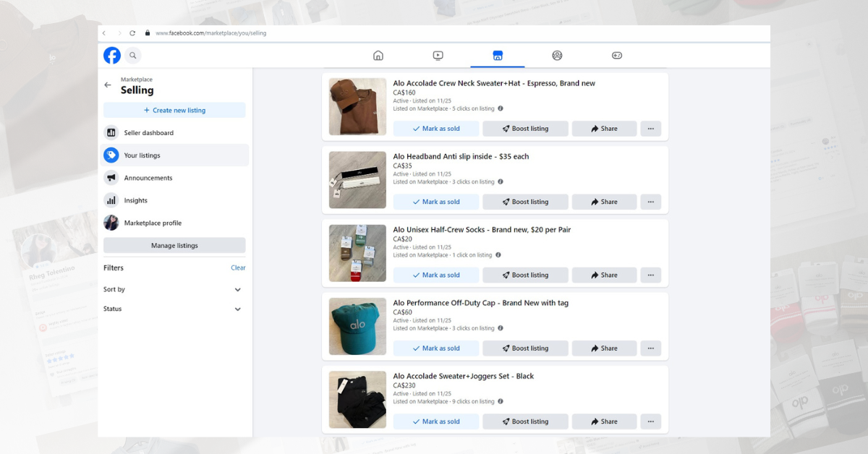Open the Half-Crew Socks listing thumbnail
Image resolution: width=868 pixels, height=454 pixels.
click(357, 253)
